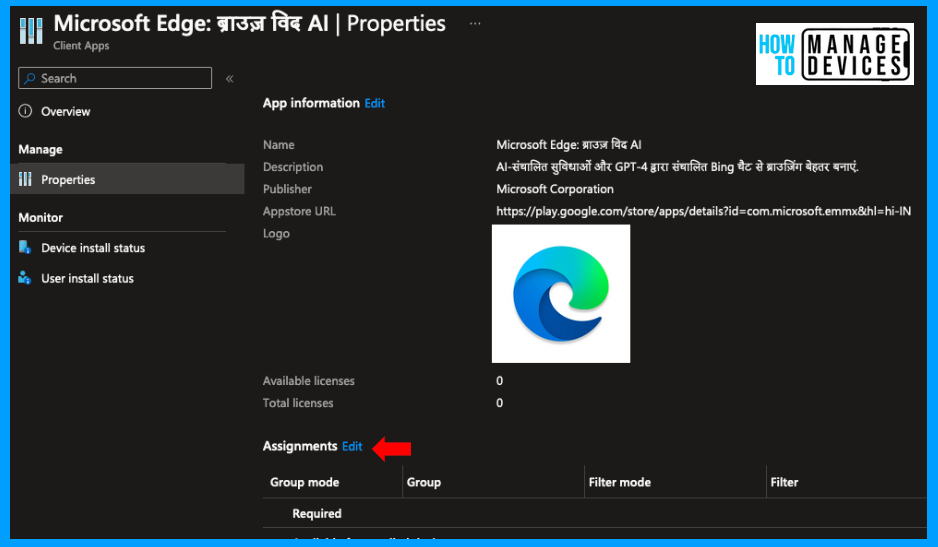Viewport: 938px width, 547px height.
Task: Click the User install status icon
Action: (25, 278)
